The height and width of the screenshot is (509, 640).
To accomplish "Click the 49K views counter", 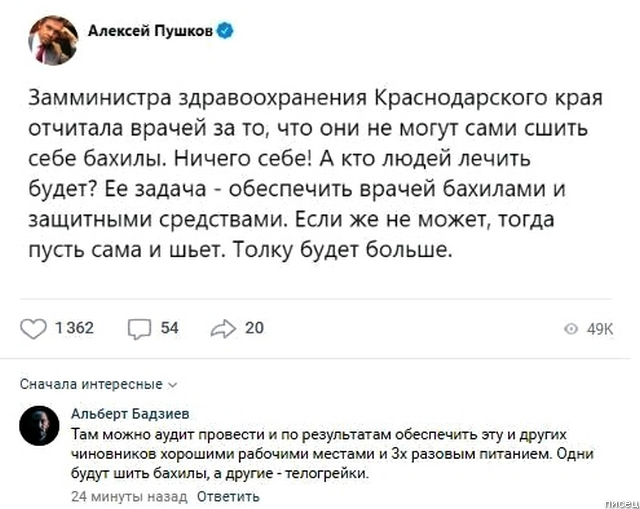I will coord(599,329).
